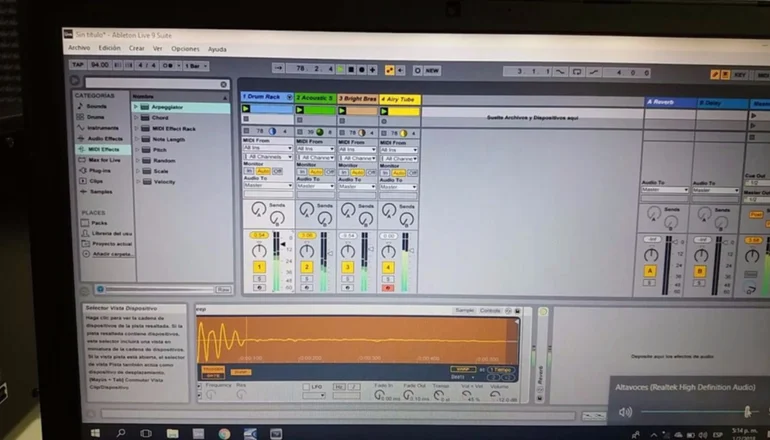Viewport: 770px width, 440px height.
Task: Set Drum Rack monitor to In
Action: pos(248,171)
